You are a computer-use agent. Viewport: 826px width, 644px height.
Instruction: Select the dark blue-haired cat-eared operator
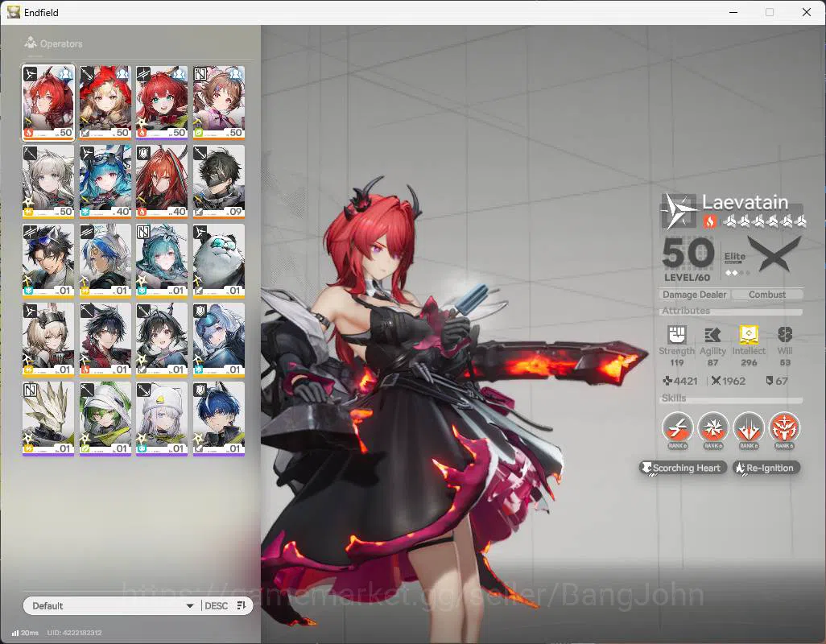tap(219, 419)
